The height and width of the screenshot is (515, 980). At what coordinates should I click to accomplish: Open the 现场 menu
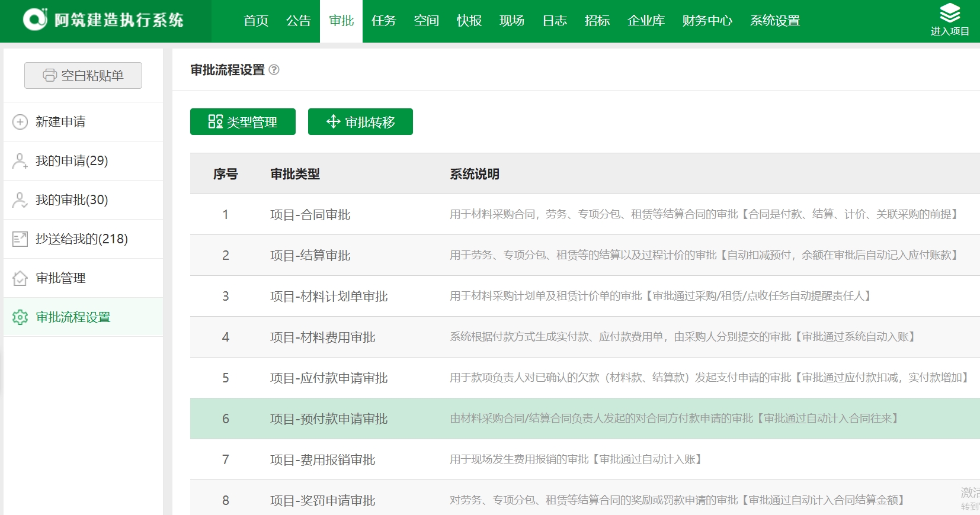[x=512, y=21]
